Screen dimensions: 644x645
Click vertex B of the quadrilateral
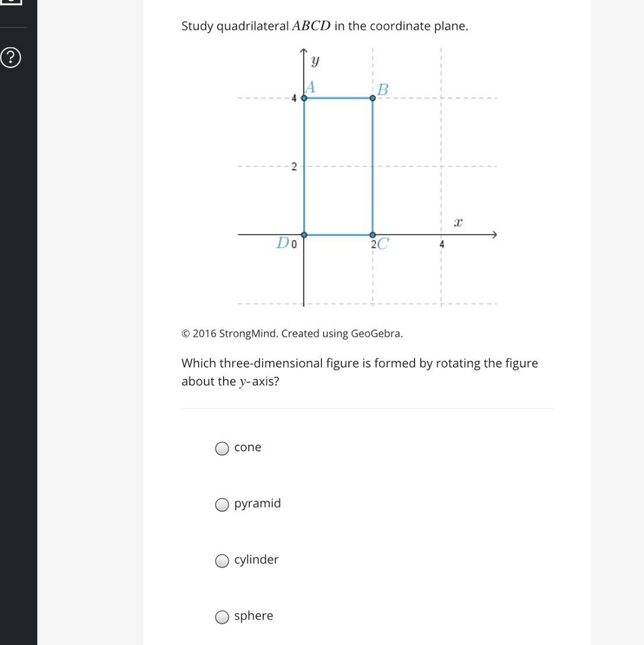coord(373,98)
